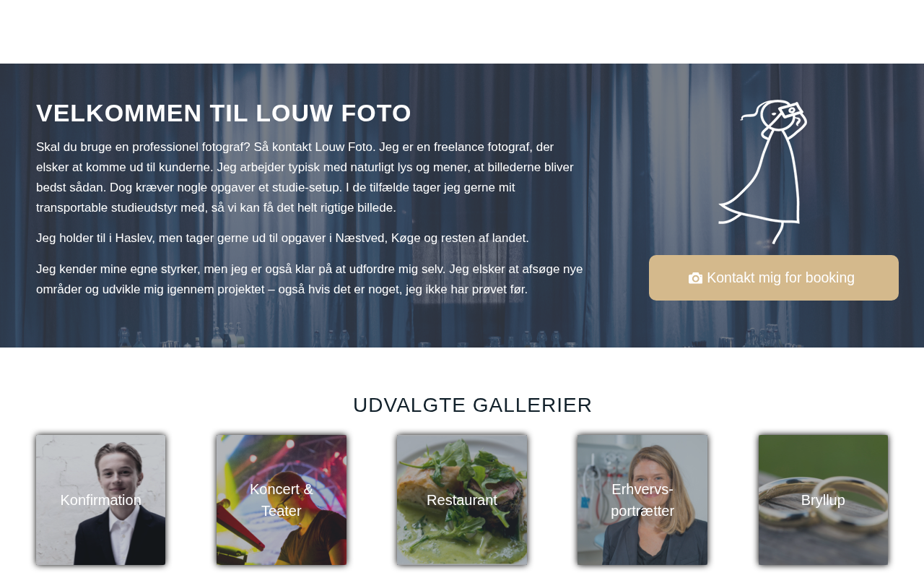Viewport: 924px width, 578px height.
Task: Click the Konfirmation label text
Action: pyautogui.click(x=101, y=500)
